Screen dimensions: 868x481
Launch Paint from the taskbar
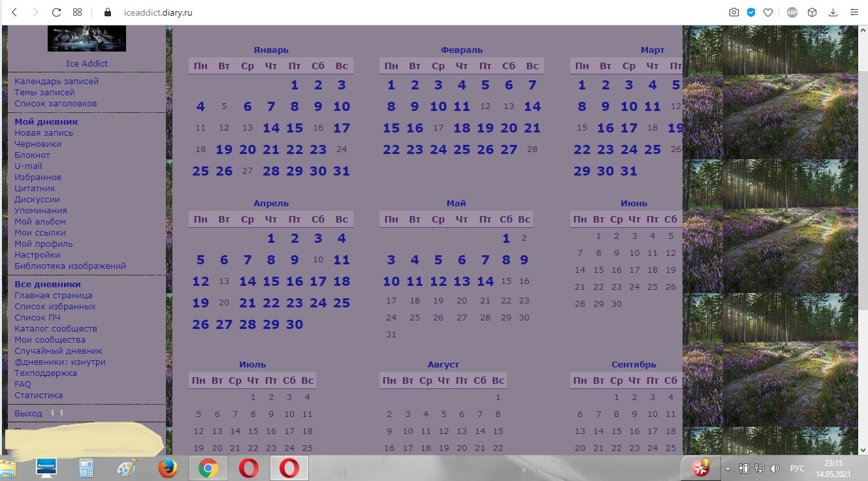coord(127,468)
